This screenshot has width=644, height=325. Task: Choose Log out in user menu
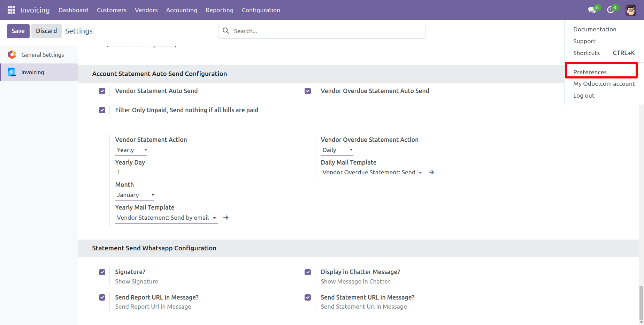604,96
